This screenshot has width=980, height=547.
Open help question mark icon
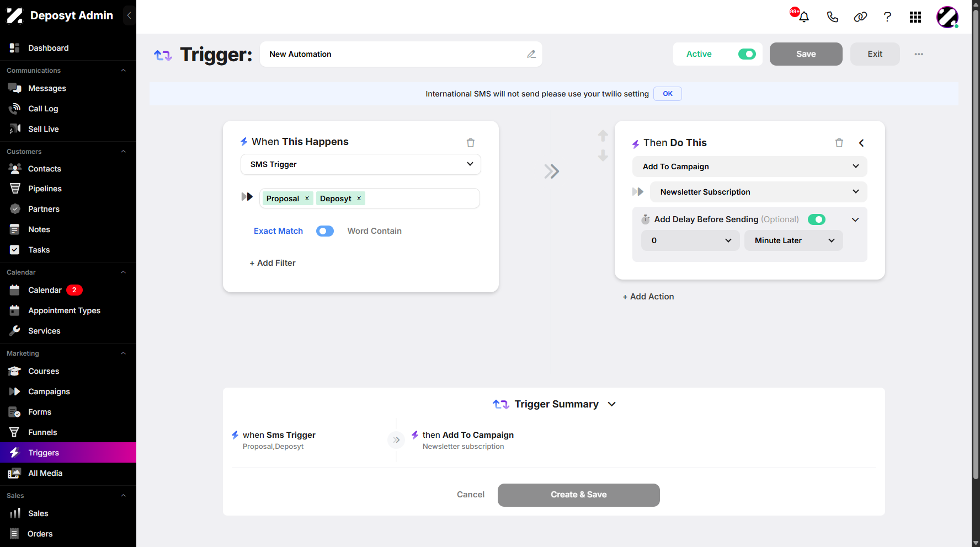(887, 17)
